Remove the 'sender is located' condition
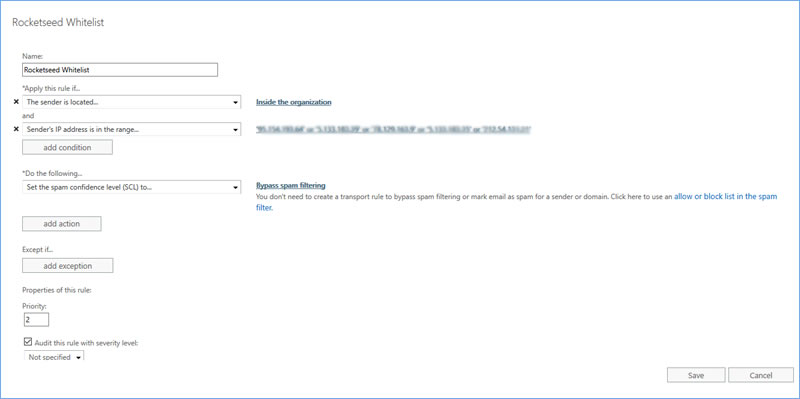The image size is (800, 399). 16,102
